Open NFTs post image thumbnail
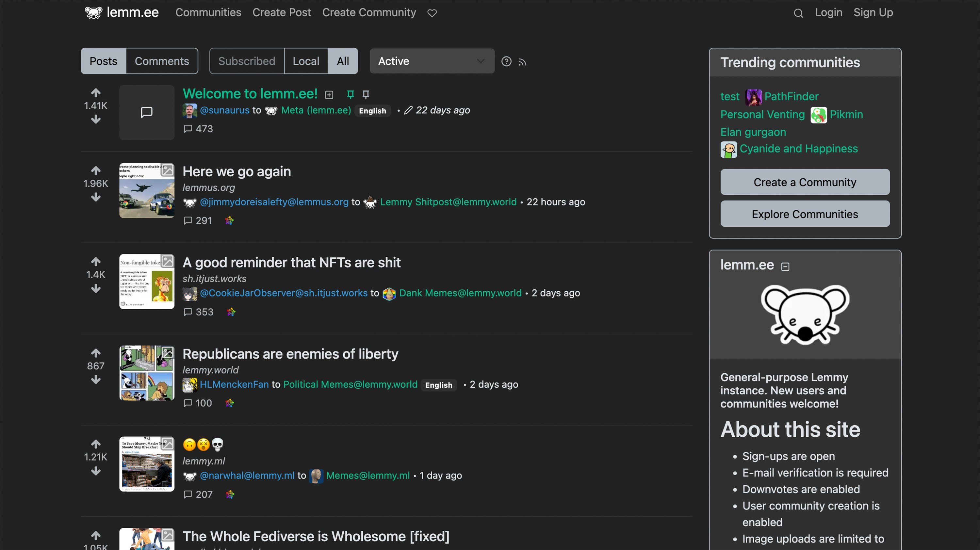 tap(147, 282)
